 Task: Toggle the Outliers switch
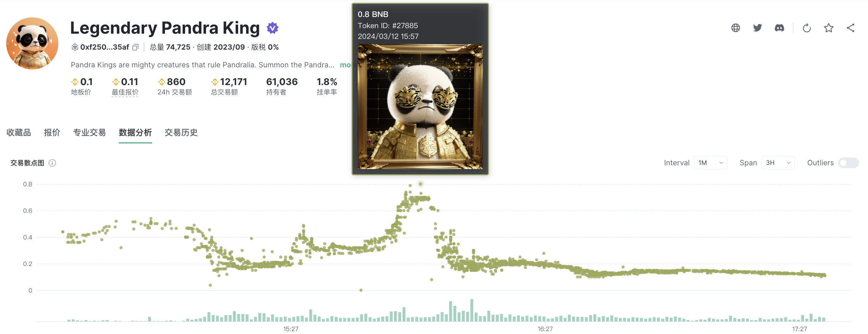click(848, 163)
